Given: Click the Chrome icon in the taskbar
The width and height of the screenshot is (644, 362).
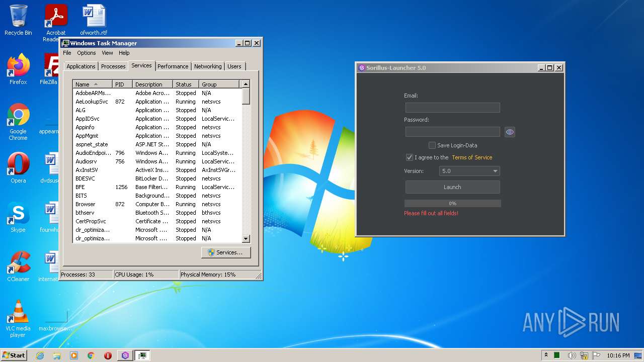Looking at the screenshot, I should coord(91,355).
